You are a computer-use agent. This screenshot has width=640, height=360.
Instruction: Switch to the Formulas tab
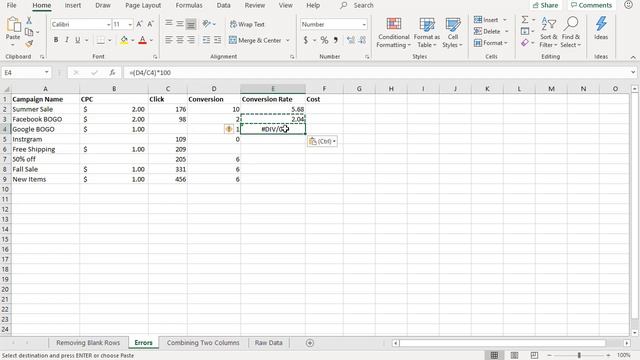pos(189,5)
